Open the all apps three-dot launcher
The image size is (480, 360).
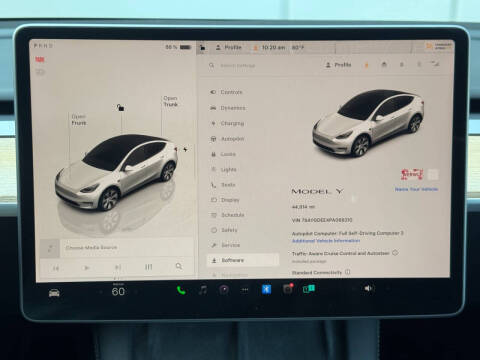pyautogui.click(x=245, y=290)
